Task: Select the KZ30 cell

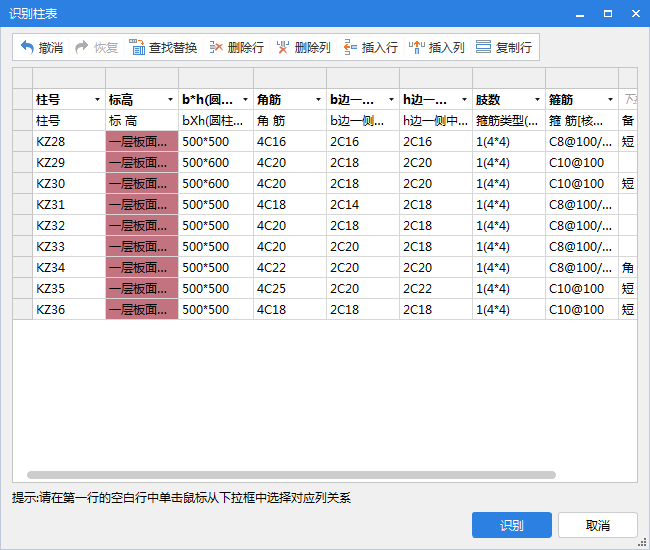Action: tap(69, 184)
